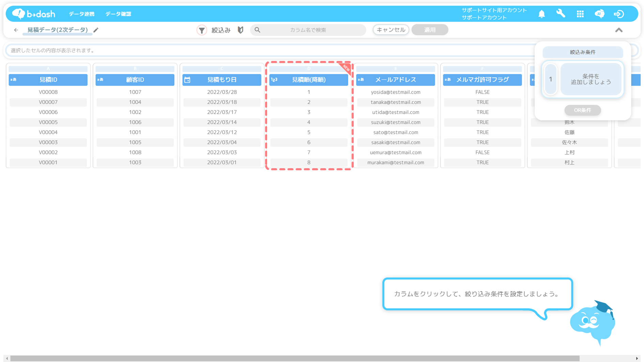Viewport: 644px width, 362px height.
Task: Click the mascot chat icon in header
Action: point(599,14)
